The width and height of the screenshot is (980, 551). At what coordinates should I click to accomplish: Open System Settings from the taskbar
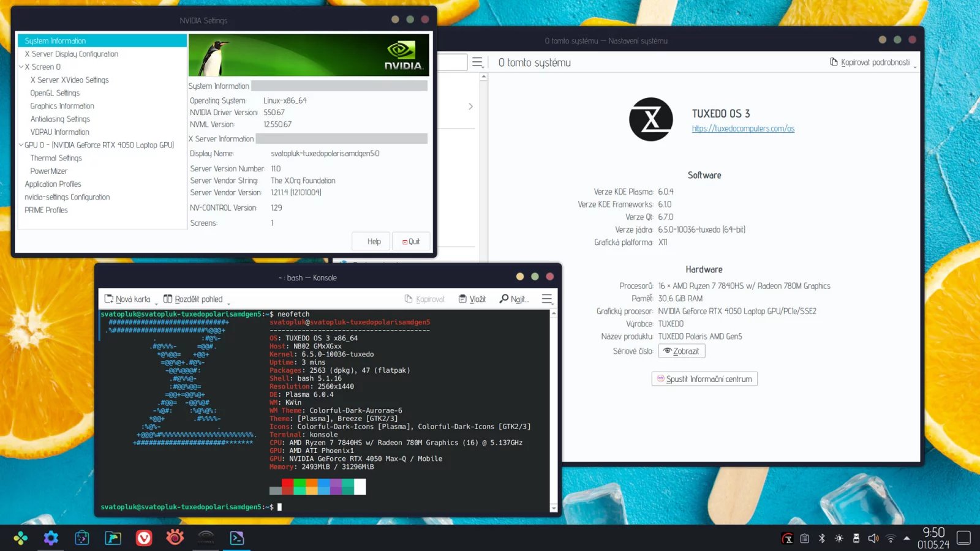coord(51,538)
